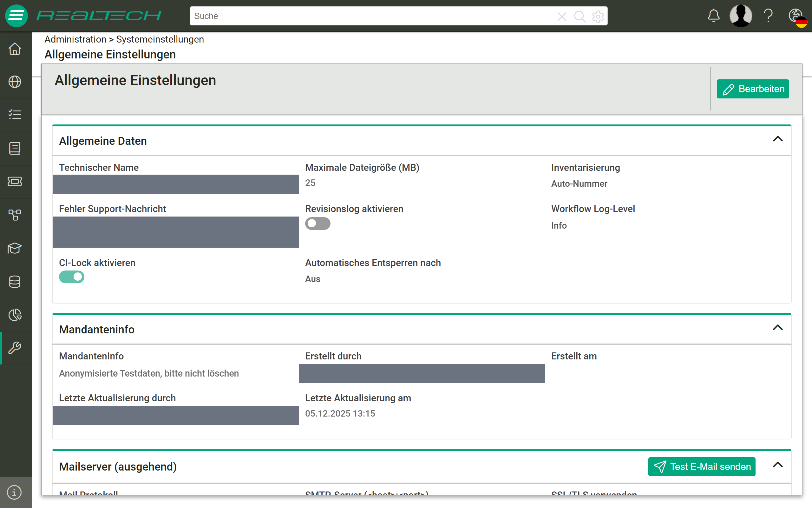Click the magnifier search icon
Viewport: 812px width, 508px height.
[x=580, y=16]
